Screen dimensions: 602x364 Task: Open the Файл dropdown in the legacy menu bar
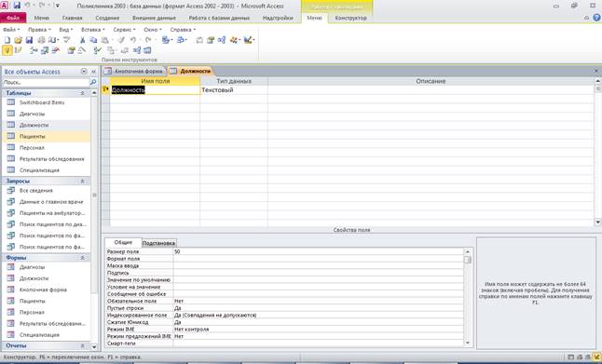point(11,30)
